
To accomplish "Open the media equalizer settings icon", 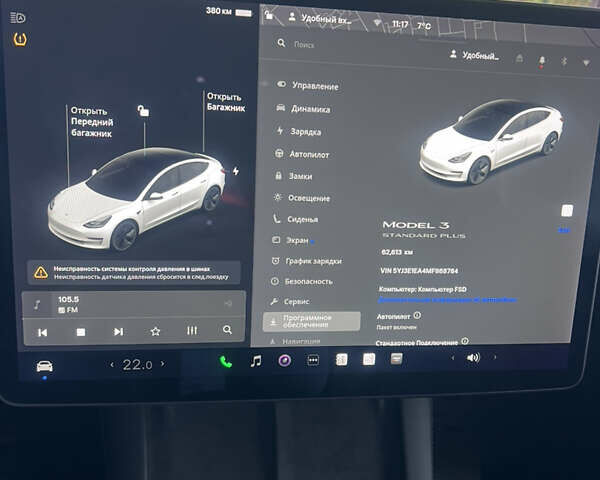I will (x=192, y=331).
